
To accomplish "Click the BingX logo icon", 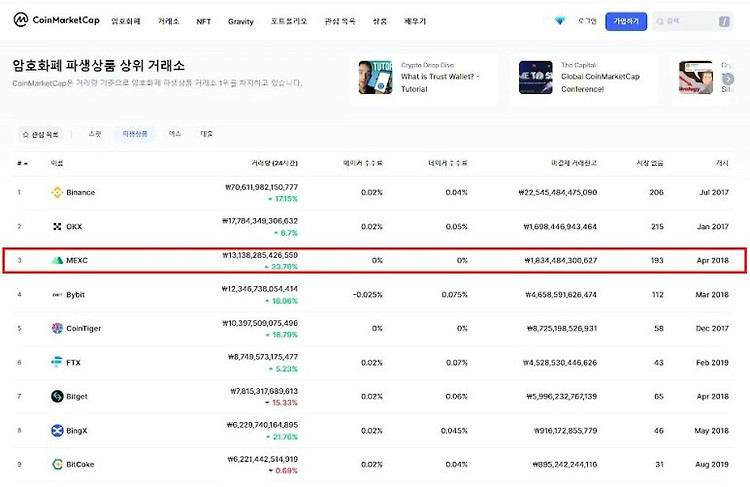I will pyautogui.click(x=57, y=431).
